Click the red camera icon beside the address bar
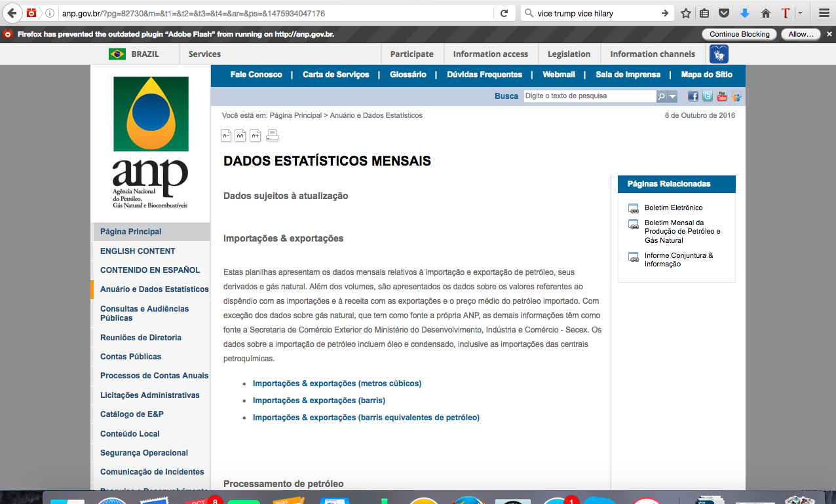Screen dimensions: 836x504 pyautogui.click(x=31, y=13)
